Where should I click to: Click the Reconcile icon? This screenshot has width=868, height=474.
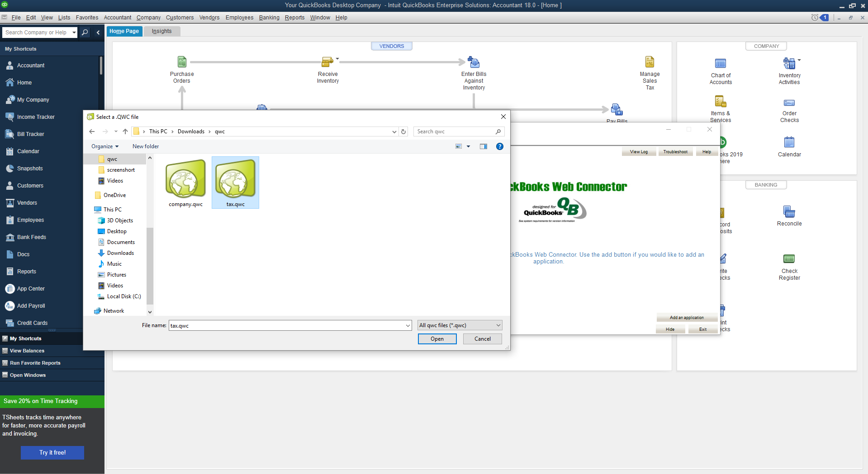tap(789, 211)
